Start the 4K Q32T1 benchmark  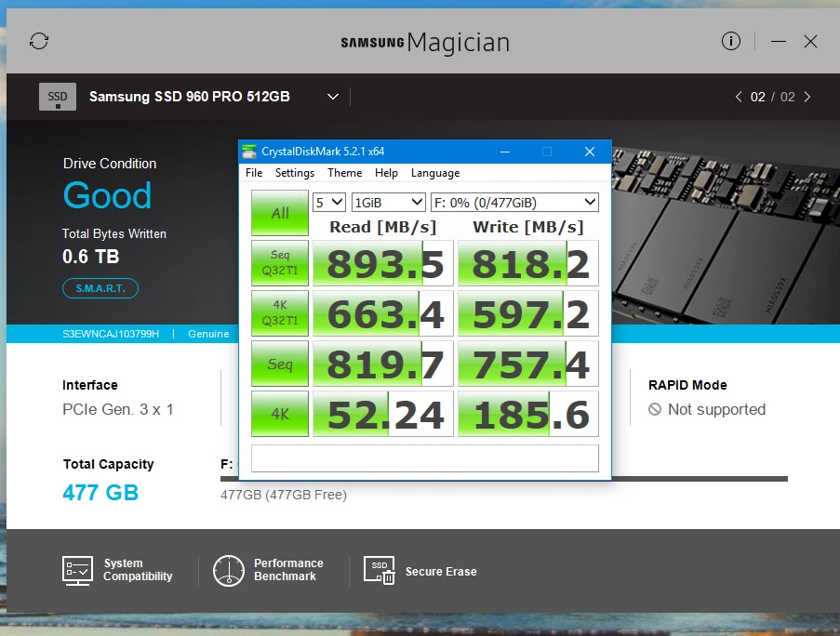click(x=280, y=313)
